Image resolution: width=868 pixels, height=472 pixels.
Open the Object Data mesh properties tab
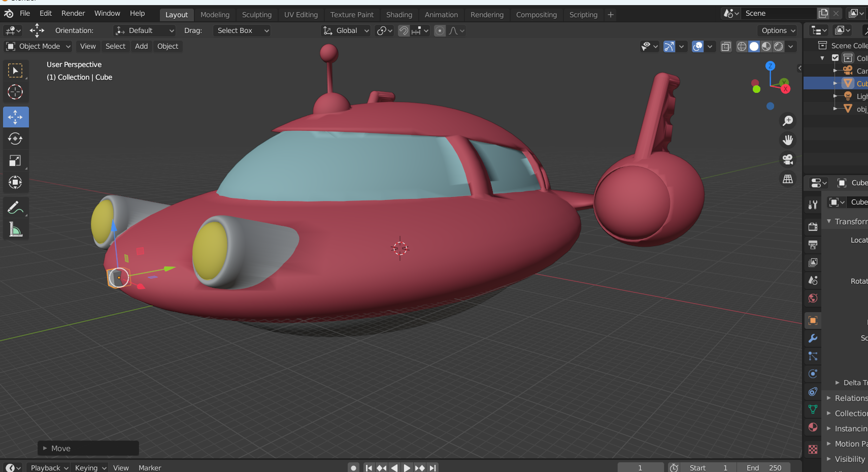pos(813,410)
